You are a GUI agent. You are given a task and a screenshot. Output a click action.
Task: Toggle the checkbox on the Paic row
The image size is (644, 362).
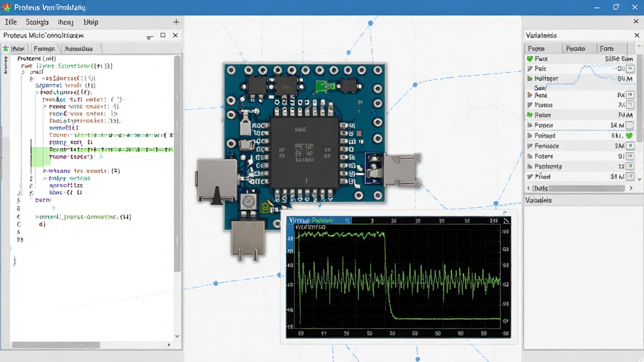pyautogui.click(x=630, y=69)
